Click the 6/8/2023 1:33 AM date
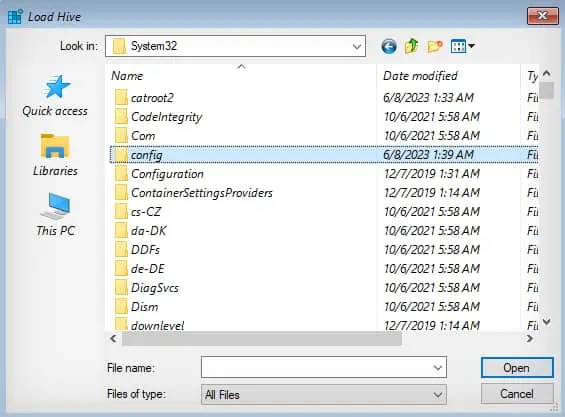This screenshot has height=417, width=565. pyautogui.click(x=428, y=98)
